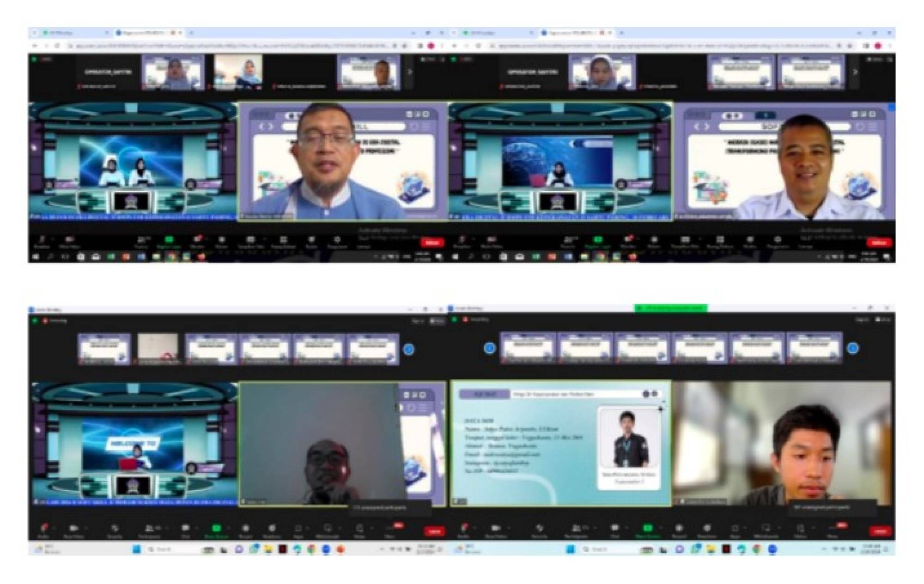
Task: Open Whiteboards in lower-left Zoom window
Action: coord(328,529)
